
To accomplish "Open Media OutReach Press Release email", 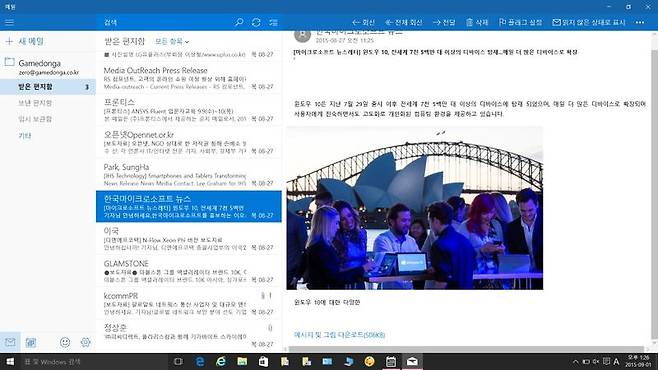I will pos(189,78).
